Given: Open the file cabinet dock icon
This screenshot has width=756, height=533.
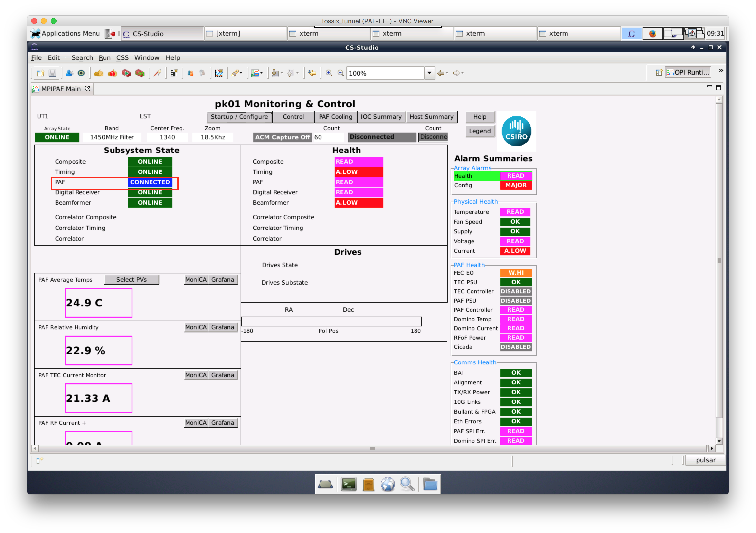Looking at the screenshot, I should pos(369,484).
